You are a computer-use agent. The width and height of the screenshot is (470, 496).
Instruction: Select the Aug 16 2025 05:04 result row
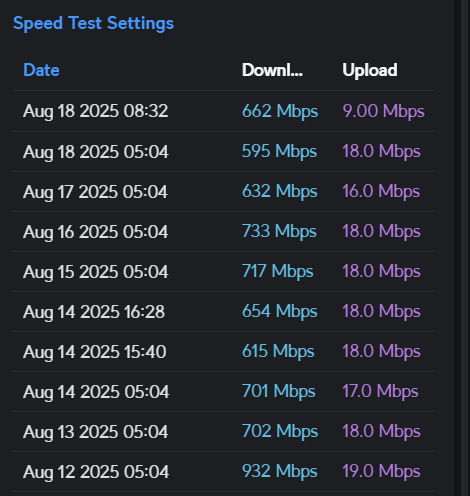click(223, 232)
